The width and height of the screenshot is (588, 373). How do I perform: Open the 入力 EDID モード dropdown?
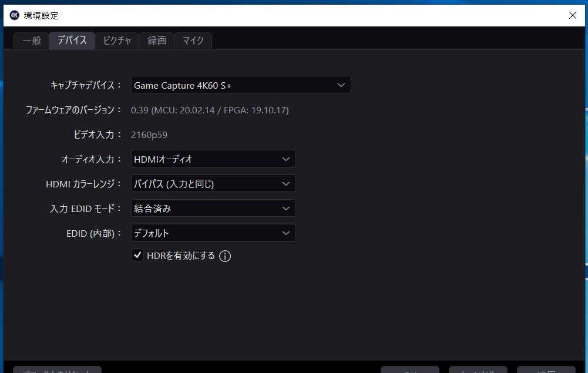(x=213, y=209)
